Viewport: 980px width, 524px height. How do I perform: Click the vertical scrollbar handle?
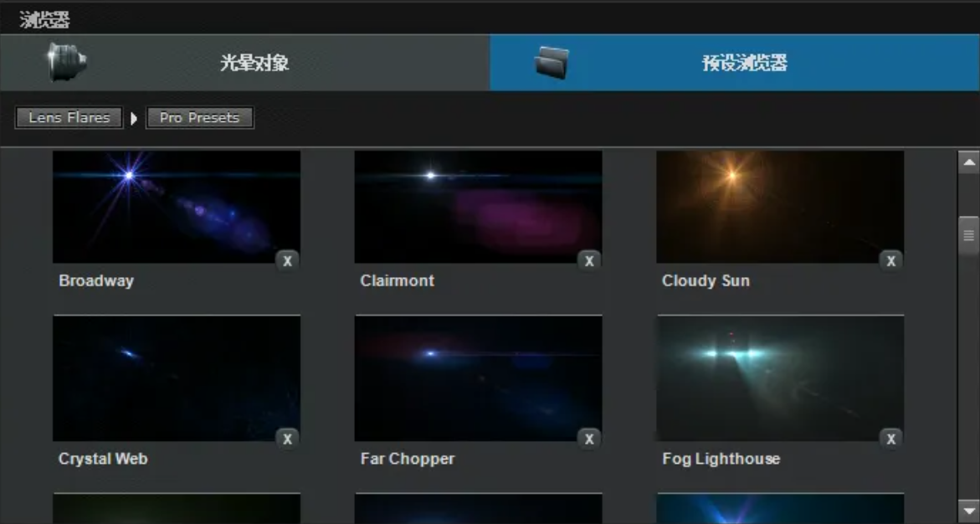coord(968,236)
